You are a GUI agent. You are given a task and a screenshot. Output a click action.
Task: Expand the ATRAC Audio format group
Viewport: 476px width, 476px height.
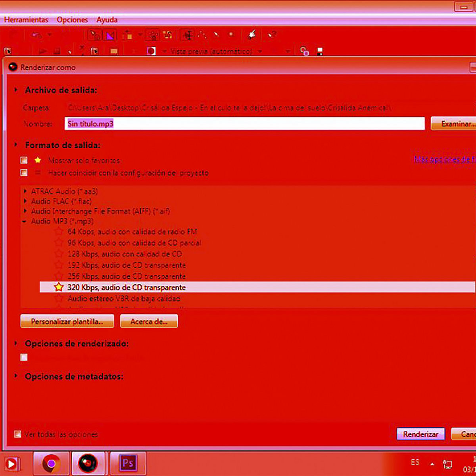(x=25, y=191)
